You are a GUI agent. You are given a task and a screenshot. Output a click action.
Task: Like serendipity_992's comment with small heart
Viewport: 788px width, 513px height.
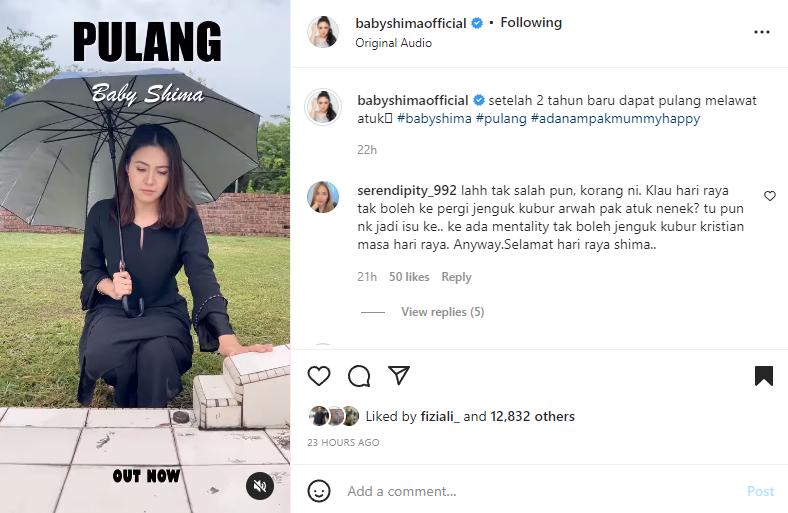[x=769, y=196]
